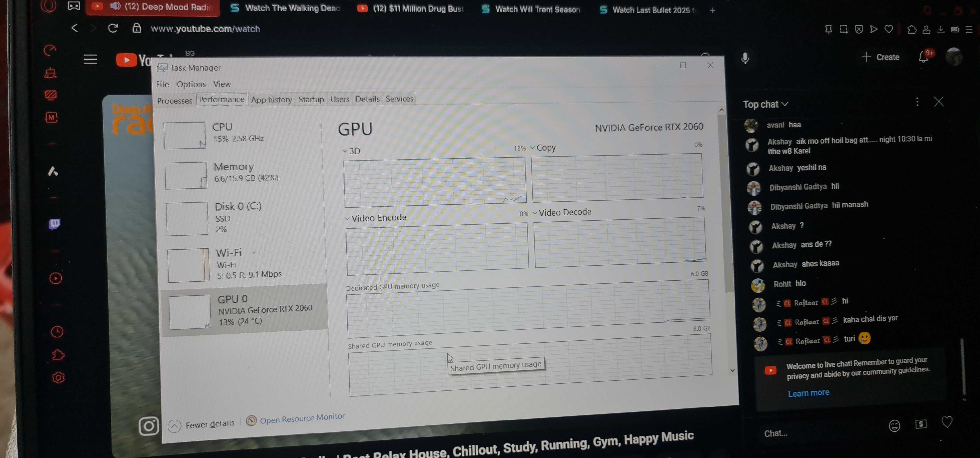Screen dimensions: 980x458
Task: Open a new browser tab
Action: tap(712, 11)
